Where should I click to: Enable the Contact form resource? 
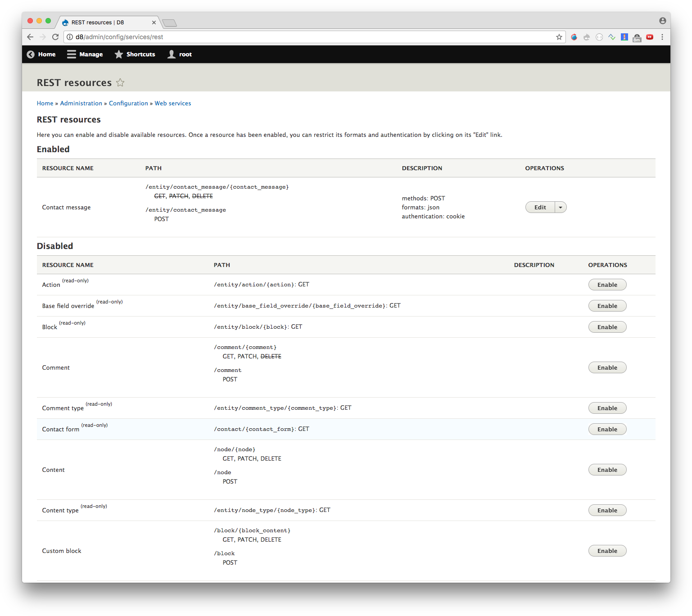(607, 429)
